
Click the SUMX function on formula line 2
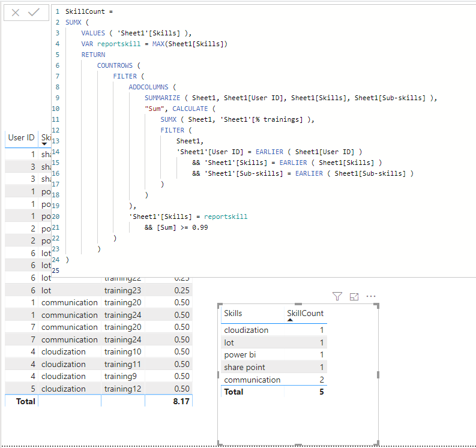click(x=73, y=22)
